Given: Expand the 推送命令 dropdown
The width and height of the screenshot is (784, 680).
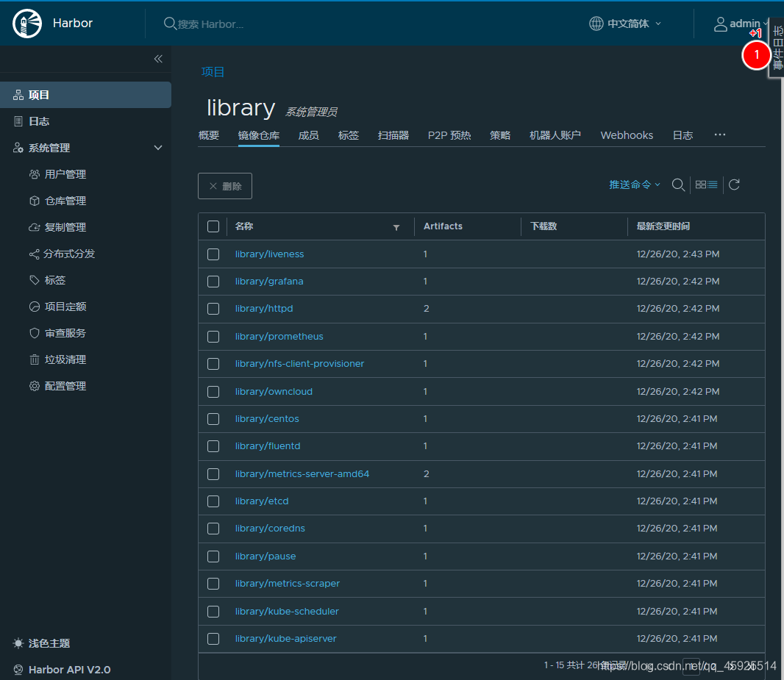Looking at the screenshot, I should (x=635, y=185).
